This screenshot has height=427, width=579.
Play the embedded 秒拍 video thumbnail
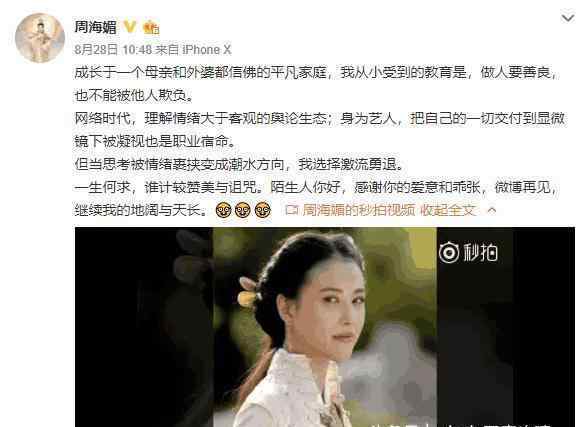[325, 327]
